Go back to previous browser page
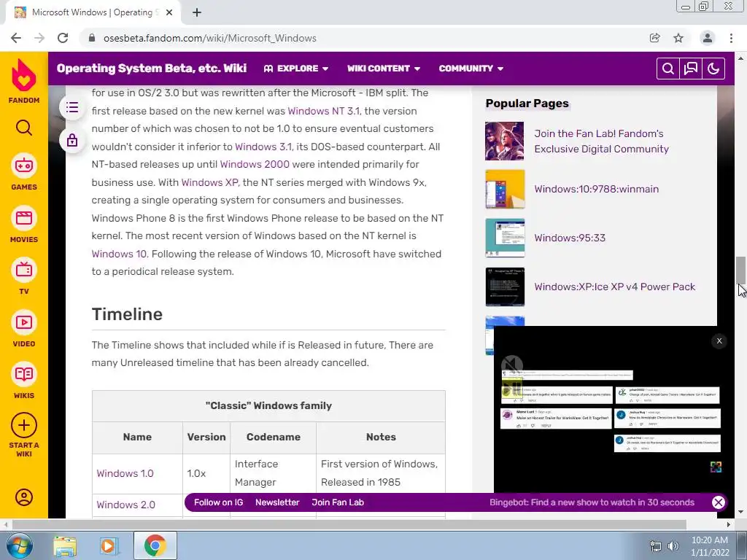 16,38
